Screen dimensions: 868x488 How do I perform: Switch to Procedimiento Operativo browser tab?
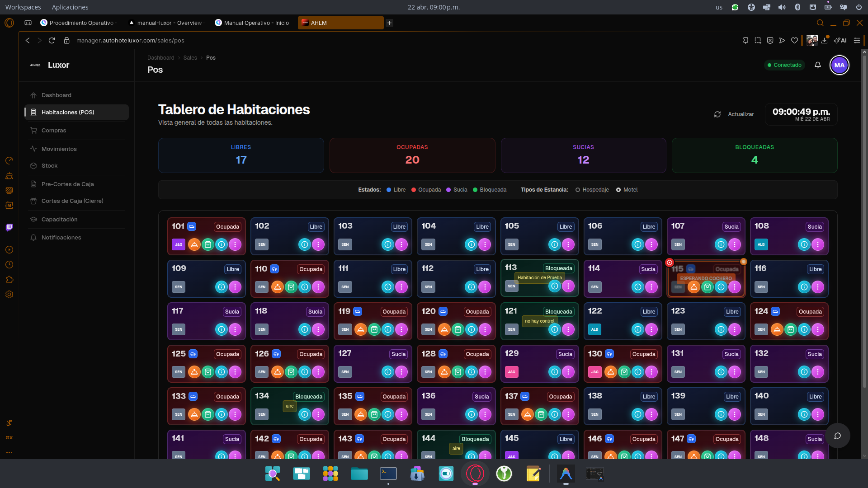pos(79,23)
